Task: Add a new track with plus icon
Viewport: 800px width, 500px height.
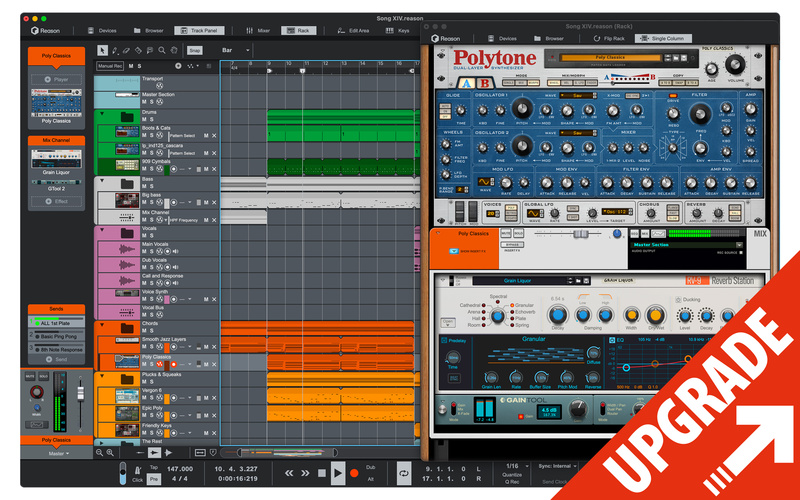Action: click(x=178, y=66)
